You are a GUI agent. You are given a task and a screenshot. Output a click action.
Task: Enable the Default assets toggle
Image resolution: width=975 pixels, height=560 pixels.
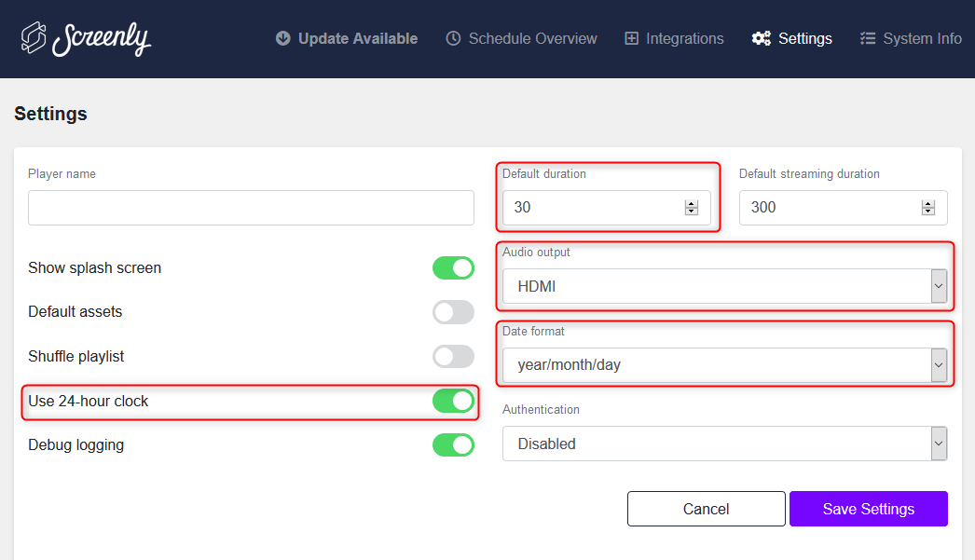click(453, 312)
